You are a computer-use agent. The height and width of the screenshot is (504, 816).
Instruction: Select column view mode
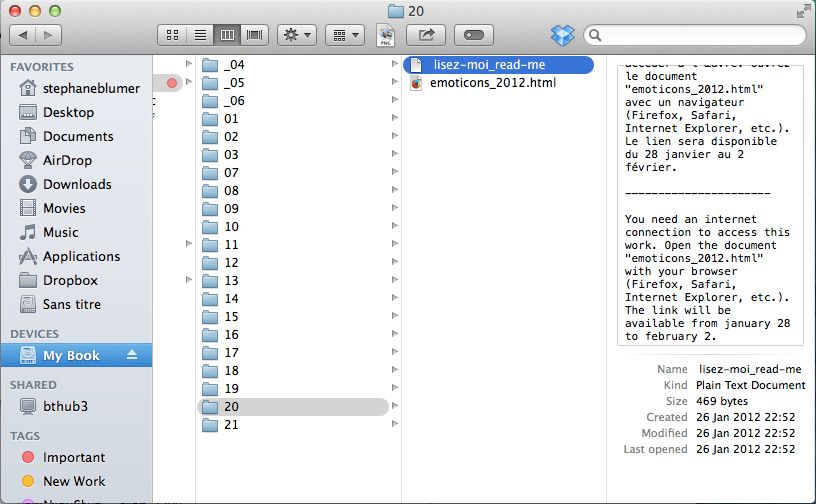click(227, 35)
